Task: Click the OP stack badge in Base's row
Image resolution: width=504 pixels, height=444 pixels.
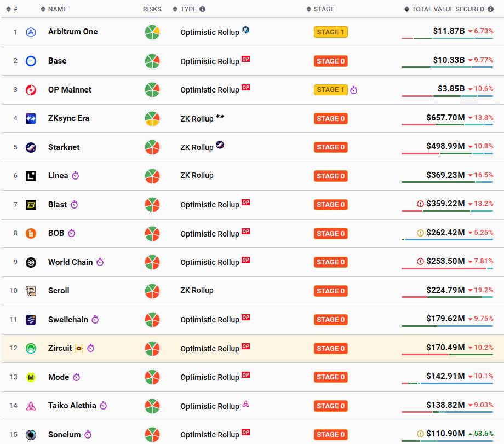Action: coord(246,59)
